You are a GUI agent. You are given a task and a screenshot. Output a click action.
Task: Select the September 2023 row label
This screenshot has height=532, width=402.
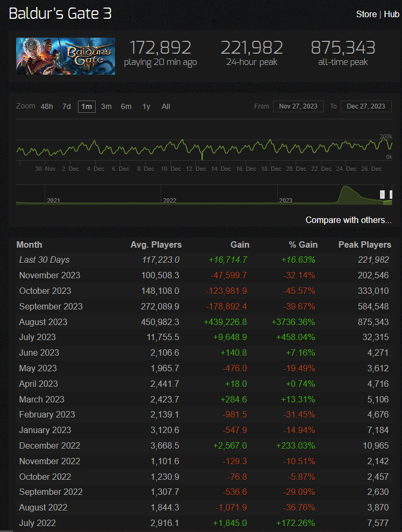tap(51, 307)
